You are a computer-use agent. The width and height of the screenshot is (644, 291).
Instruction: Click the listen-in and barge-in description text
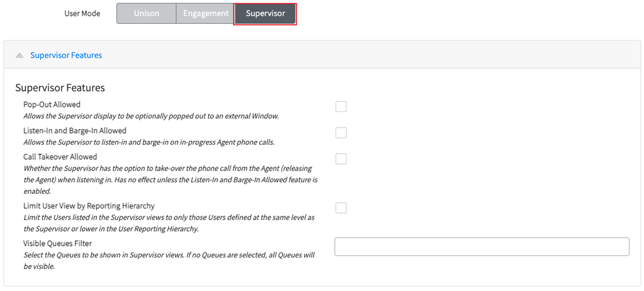coord(149,142)
